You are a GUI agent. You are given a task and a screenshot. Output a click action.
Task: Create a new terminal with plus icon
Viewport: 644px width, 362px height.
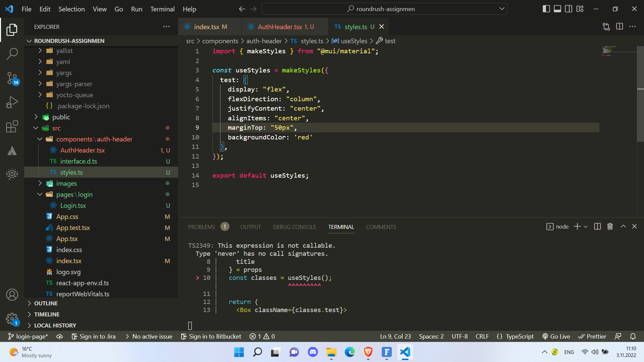pos(577,227)
